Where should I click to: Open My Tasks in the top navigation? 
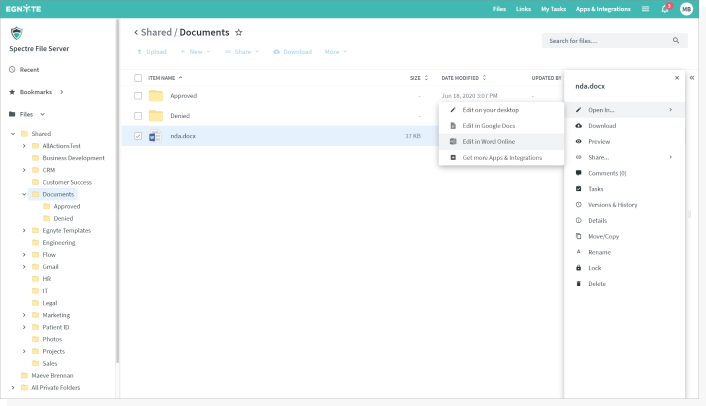(553, 9)
